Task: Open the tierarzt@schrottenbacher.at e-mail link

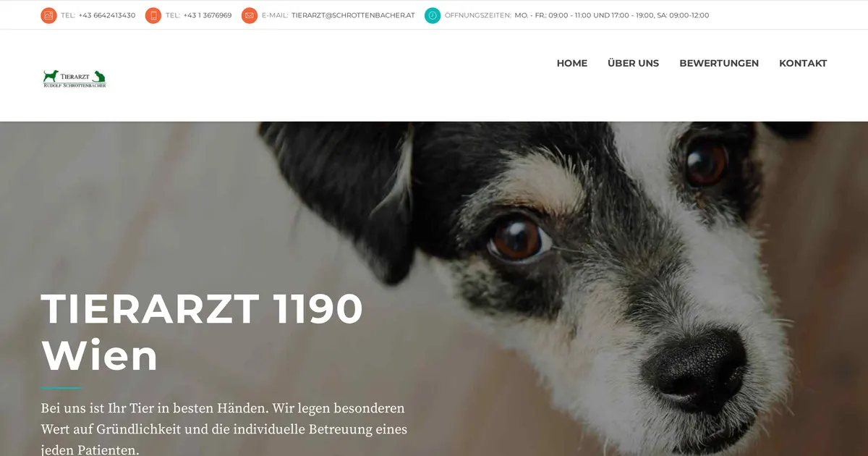Action: coord(353,15)
